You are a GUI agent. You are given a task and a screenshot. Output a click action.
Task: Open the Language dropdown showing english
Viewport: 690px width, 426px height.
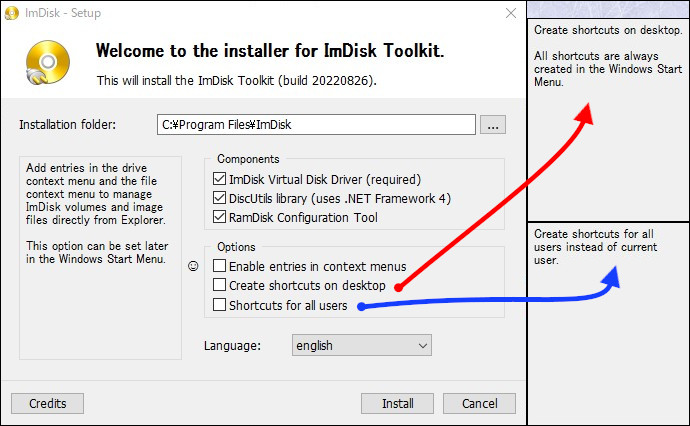point(362,345)
